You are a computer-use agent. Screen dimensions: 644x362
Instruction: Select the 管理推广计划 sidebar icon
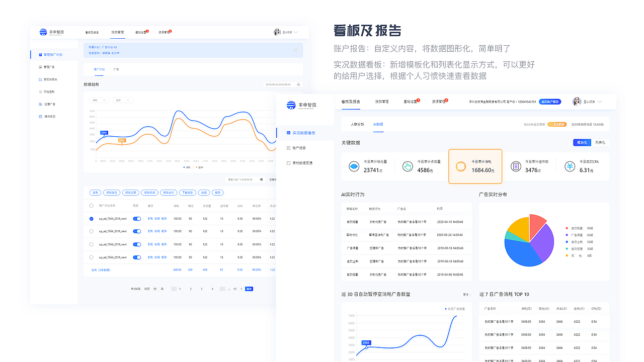coord(40,55)
